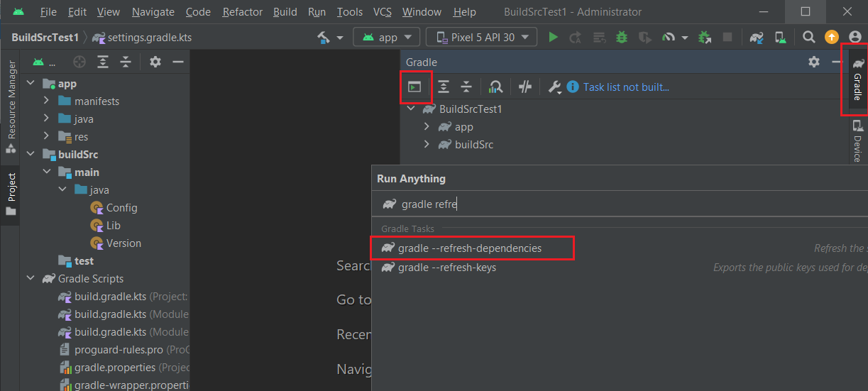Expand res folder in project tree
The height and width of the screenshot is (391, 868).
pos(46,137)
